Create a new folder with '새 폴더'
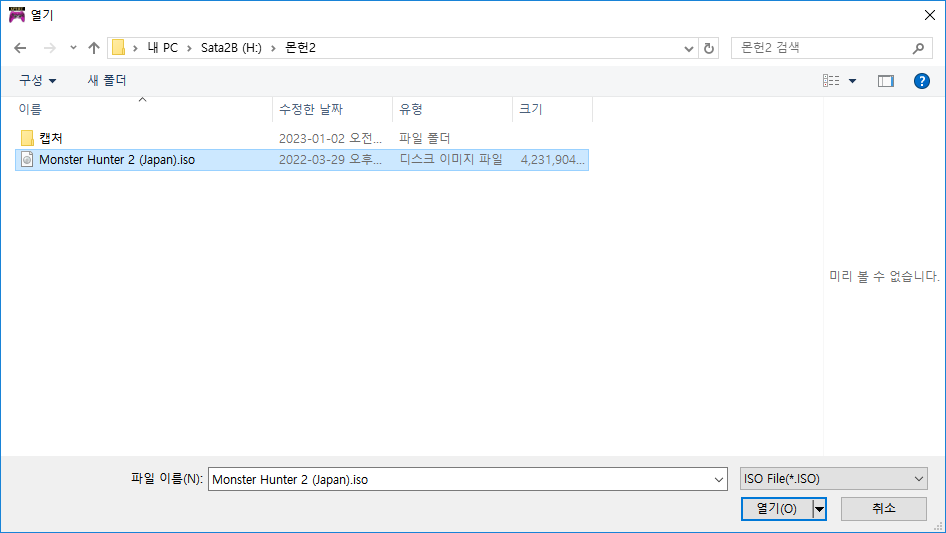 click(x=107, y=80)
